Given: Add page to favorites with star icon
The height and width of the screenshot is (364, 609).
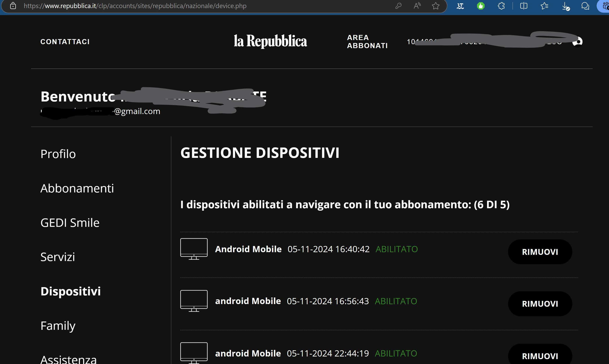Looking at the screenshot, I should point(436,6).
